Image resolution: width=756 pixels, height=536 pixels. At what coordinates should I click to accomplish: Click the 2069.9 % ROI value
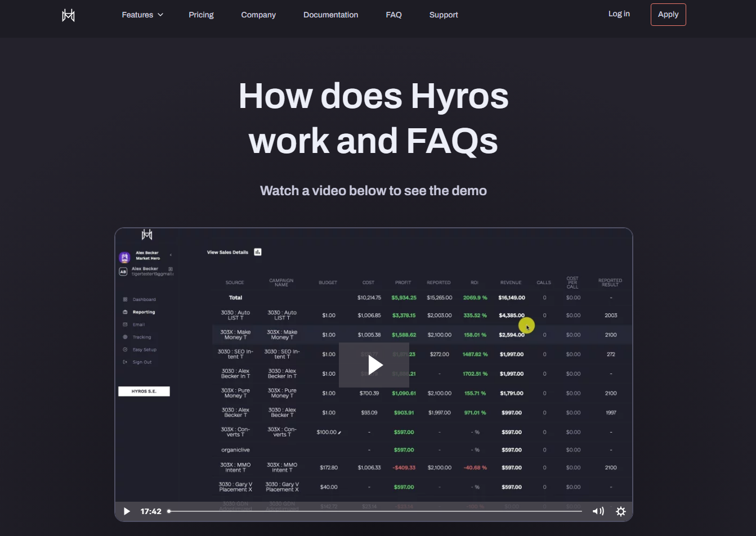point(475,298)
